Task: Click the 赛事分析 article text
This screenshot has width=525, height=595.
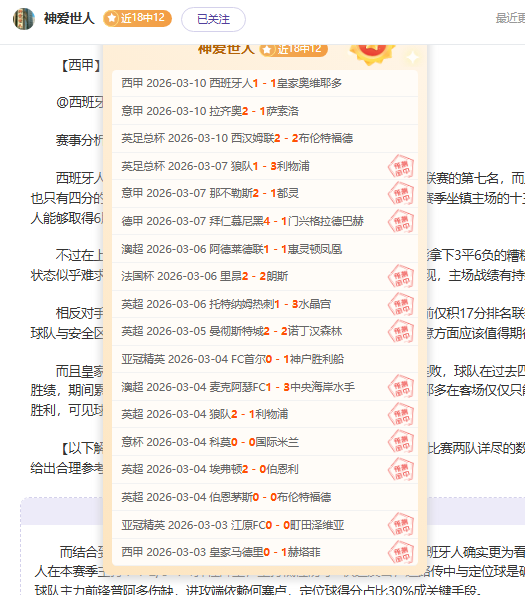Action: click(79, 140)
